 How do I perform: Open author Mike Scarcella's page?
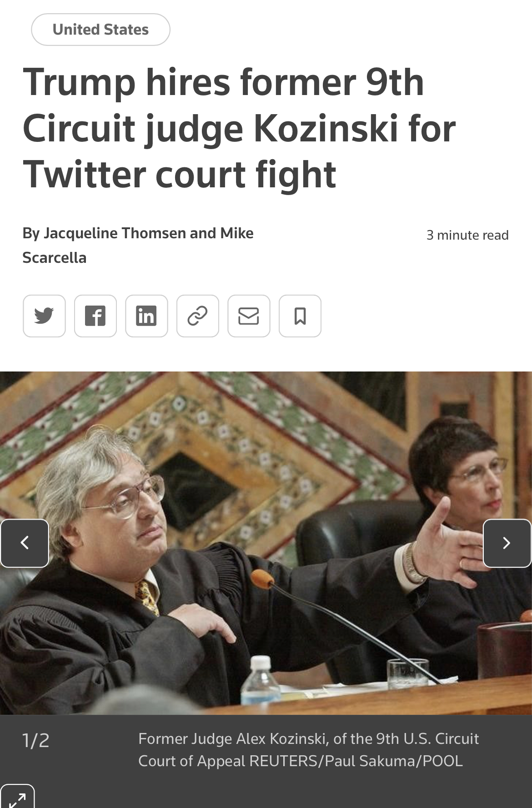pos(138,246)
